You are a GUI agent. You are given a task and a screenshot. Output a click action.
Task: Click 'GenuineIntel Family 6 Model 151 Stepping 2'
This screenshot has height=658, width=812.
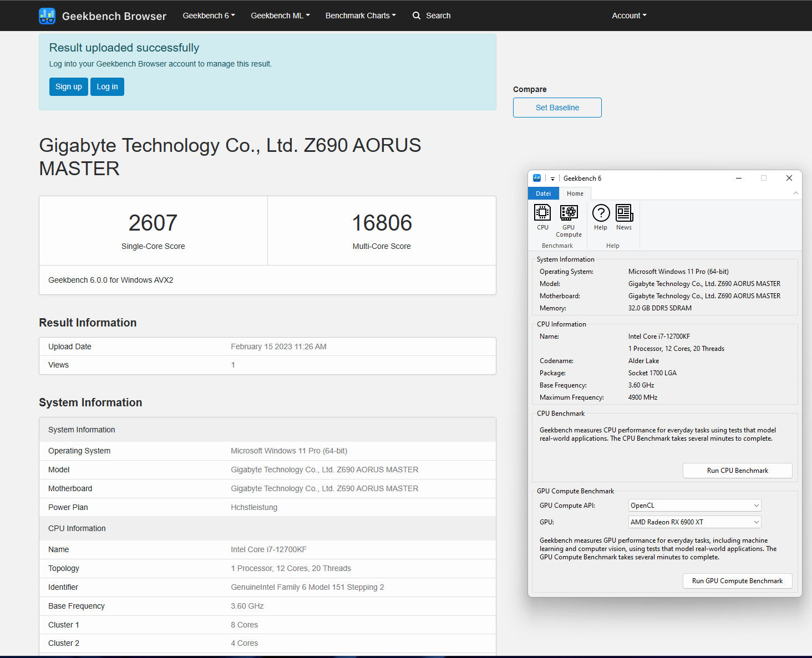point(307,587)
